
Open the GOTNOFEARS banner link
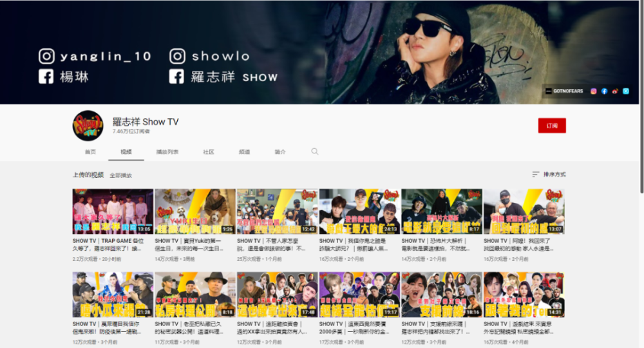pos(564,92)
